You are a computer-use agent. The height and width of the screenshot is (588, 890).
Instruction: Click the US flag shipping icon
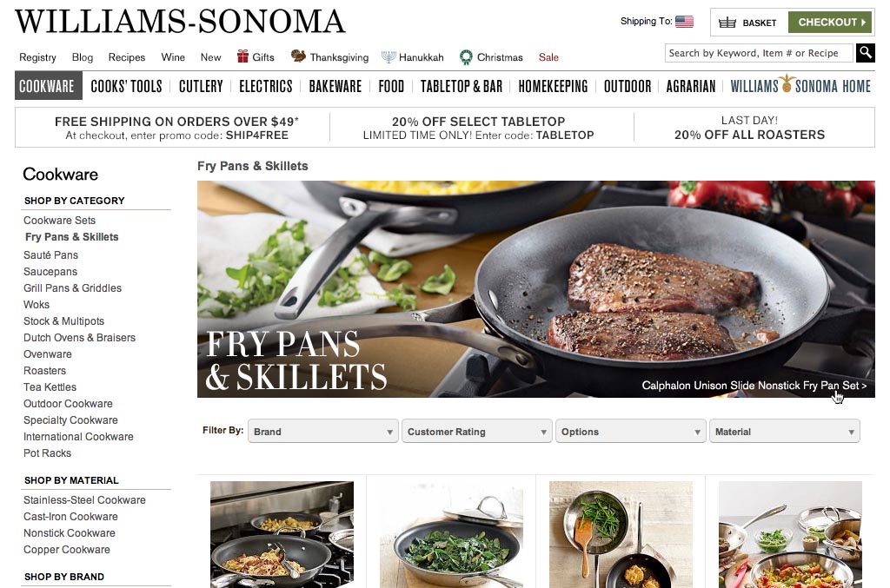tap(685, 22)
